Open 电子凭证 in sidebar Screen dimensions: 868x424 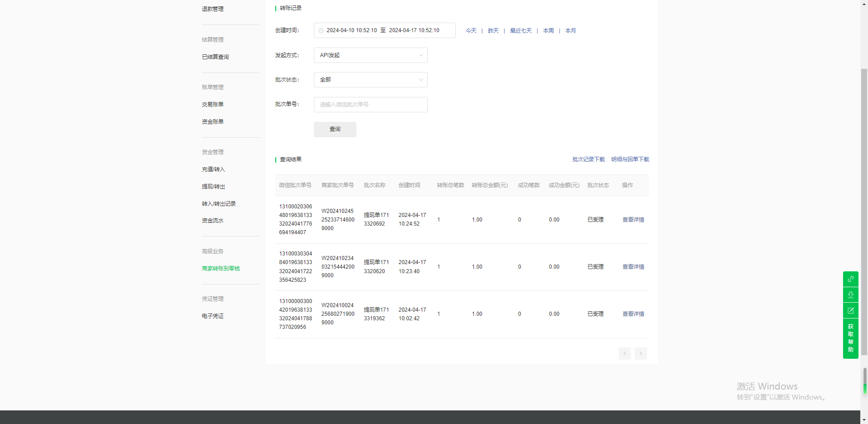point(213,316)
